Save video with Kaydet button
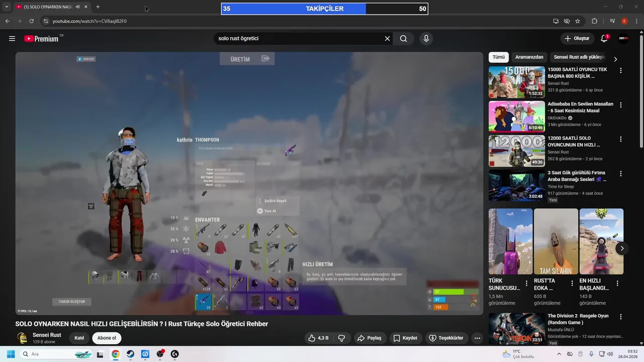Image resolution: width=644 pixels, height=362 pixels. point(406,338)
